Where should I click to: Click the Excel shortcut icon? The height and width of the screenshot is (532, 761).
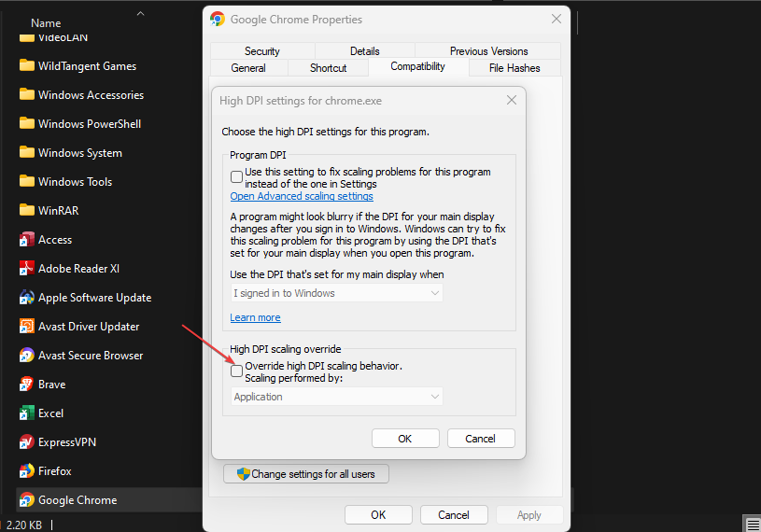pos(27,413)
